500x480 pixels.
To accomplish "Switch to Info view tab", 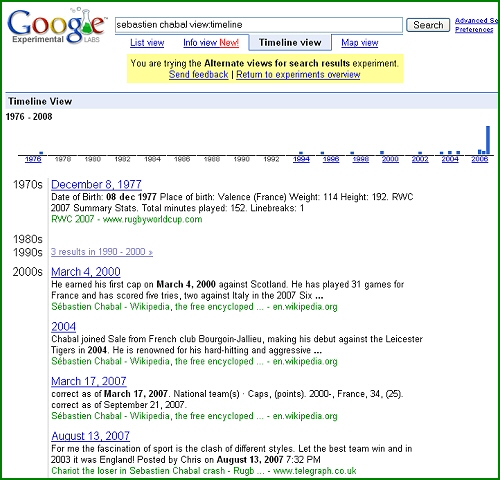I will [x=211, y=43].
